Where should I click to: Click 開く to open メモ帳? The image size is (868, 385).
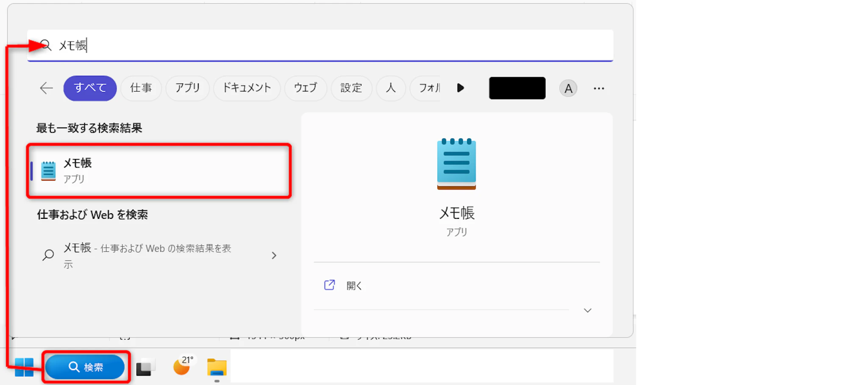tap(354, 286)
